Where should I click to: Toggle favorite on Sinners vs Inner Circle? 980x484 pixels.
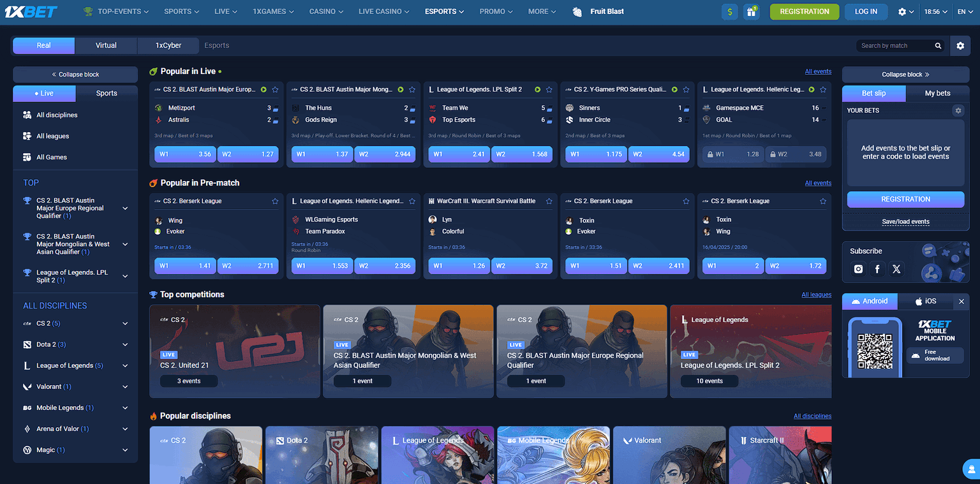686,90
